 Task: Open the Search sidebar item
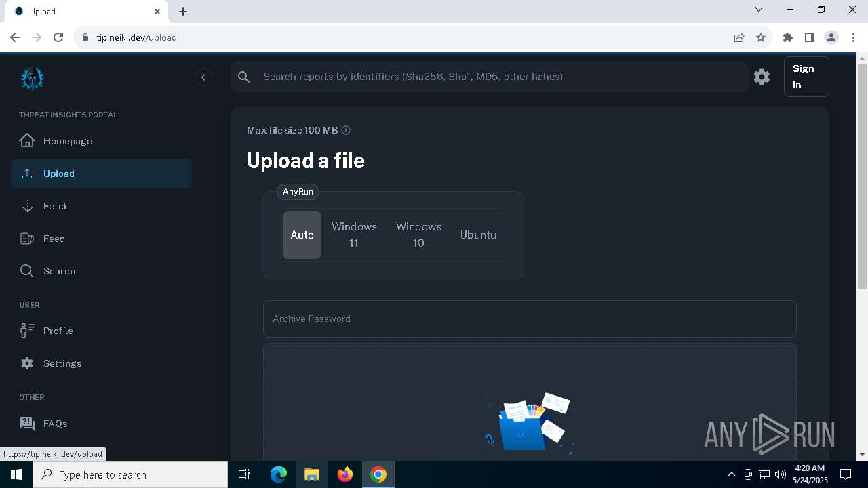101,271
